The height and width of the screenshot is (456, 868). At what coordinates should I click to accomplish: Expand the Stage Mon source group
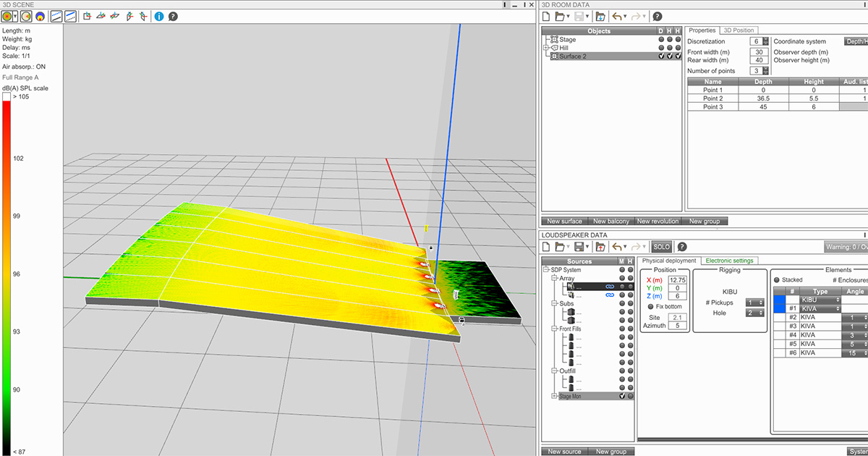tap(555, 396)
